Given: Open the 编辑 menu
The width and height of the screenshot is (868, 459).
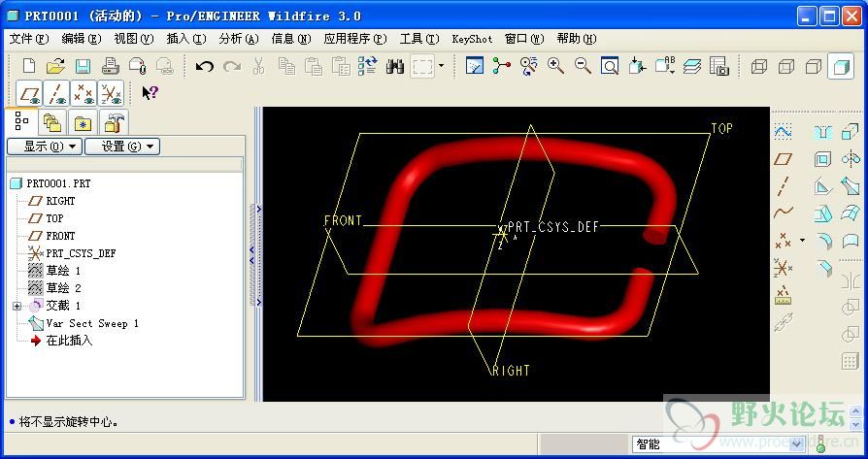Looking at the screenshot, I should tap(82, 39).
